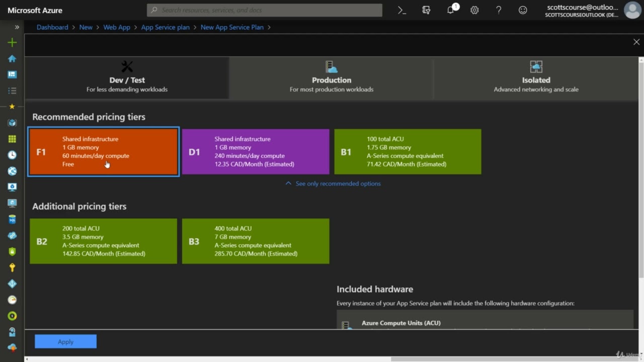Screen dimensions: 644x362
Task: Go to App Service plan breadcrumb
Action: tap(166, 27)
